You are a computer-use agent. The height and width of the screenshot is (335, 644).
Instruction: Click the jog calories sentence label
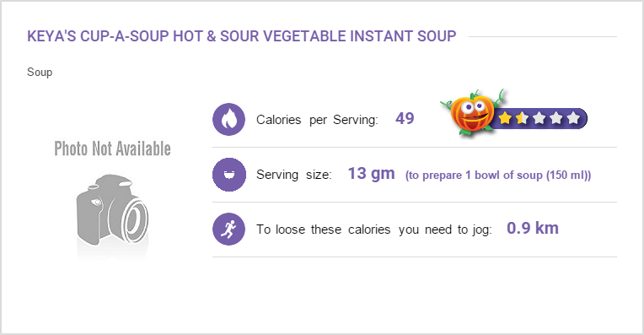point(374,230)
